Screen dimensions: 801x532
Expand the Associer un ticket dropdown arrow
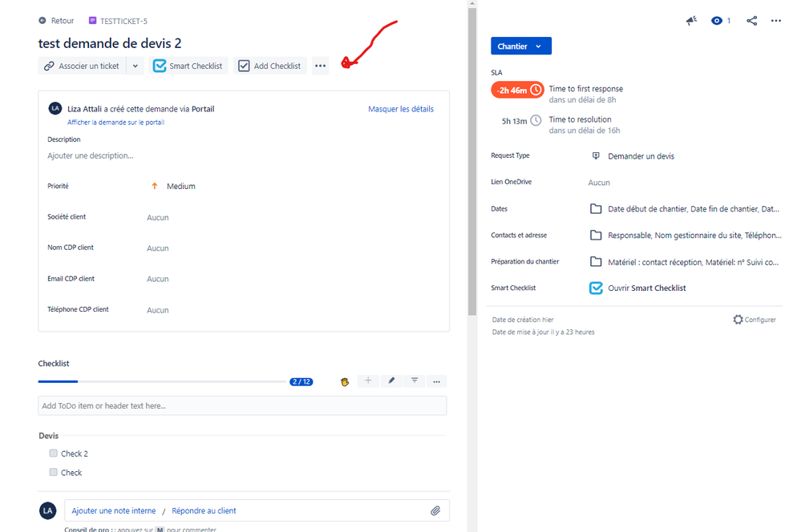point(136,66)
